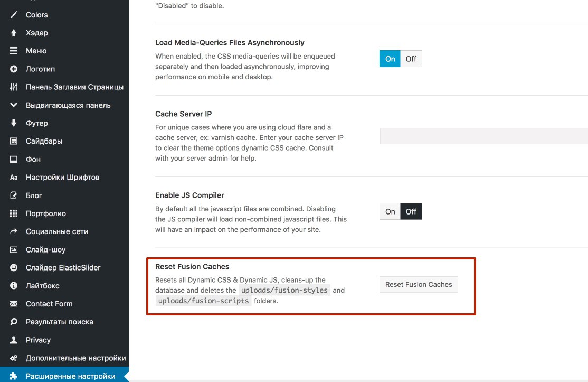Image resolution: width=588 pixels, height=382 pixels.
Task: Open Слайдер ElasticSlider settings
Action: pyautogui.click(x=64, y=267)
